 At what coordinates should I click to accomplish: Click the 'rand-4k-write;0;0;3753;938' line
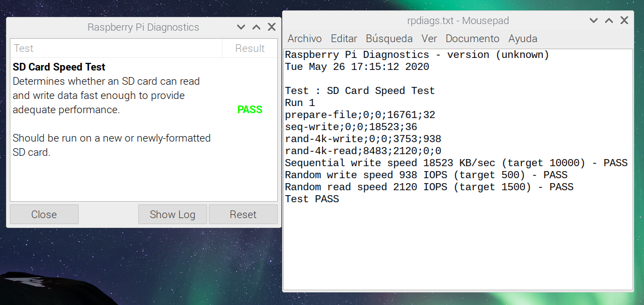coord(363,139)
